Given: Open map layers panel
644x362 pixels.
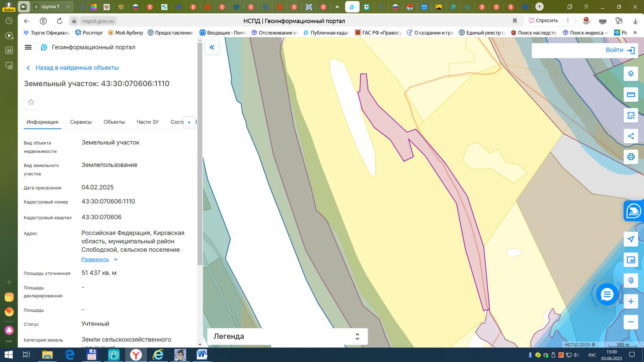Looking at the screenshot, I should point(631,74).
